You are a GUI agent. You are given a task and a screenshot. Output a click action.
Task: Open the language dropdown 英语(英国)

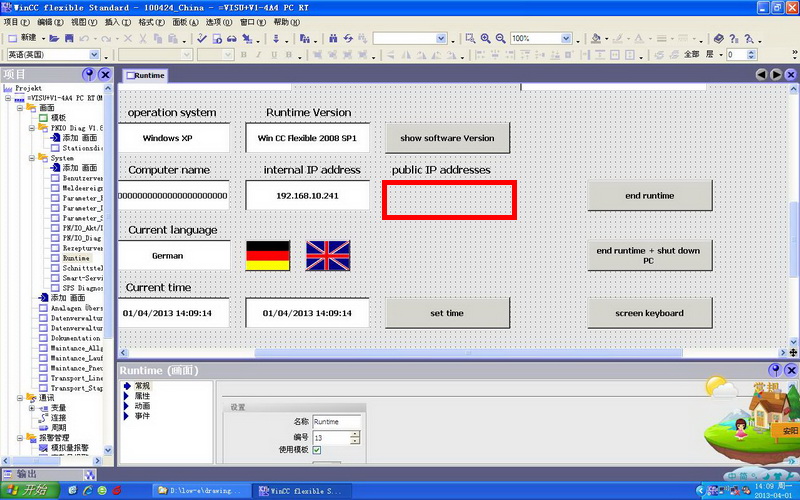[94, 55]
